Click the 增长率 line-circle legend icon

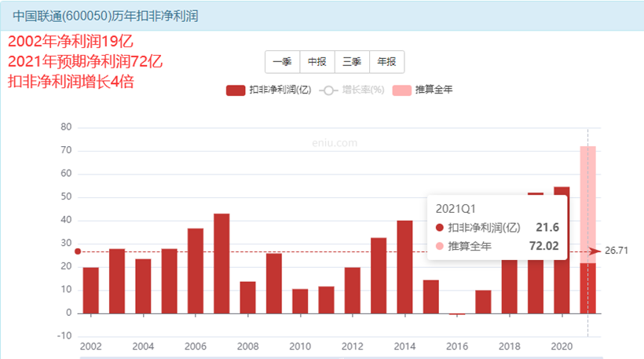point(328,90)
